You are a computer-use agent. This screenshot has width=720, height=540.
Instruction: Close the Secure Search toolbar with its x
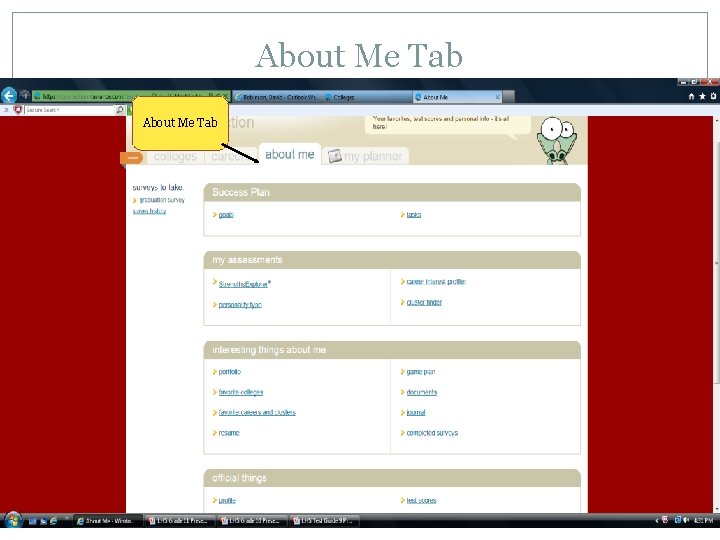pyautogui.click(x=6, y=110)
